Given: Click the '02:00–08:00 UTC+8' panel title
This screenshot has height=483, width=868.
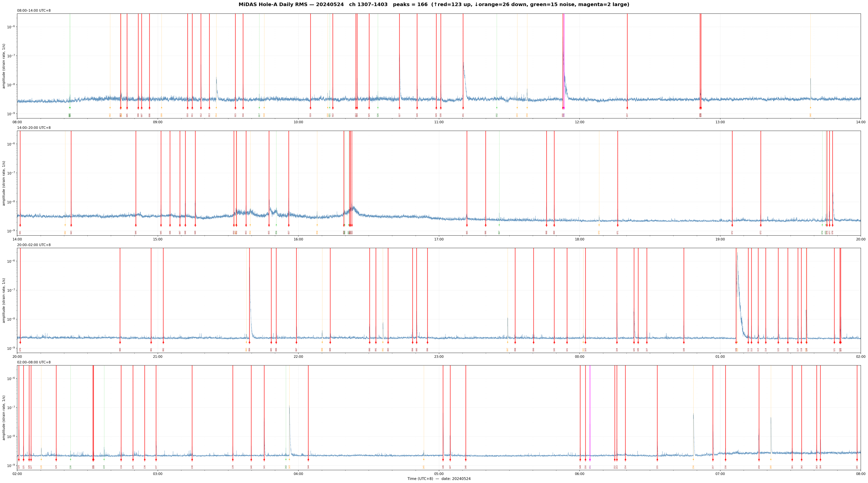Looking at the screenshot, I should pos(34,362).
